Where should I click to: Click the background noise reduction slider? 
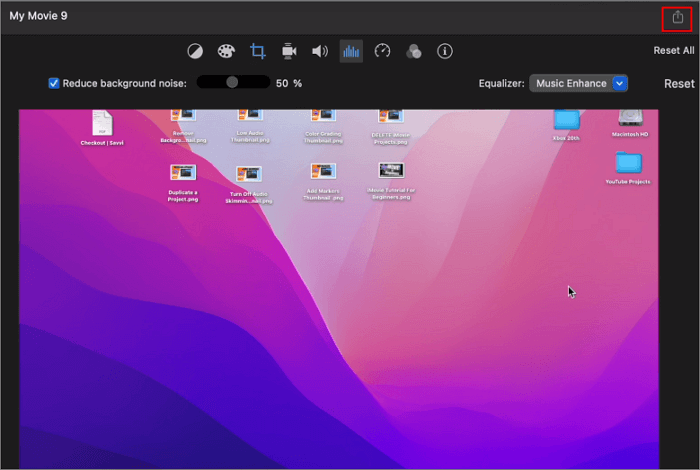click(x=232, y=83)
